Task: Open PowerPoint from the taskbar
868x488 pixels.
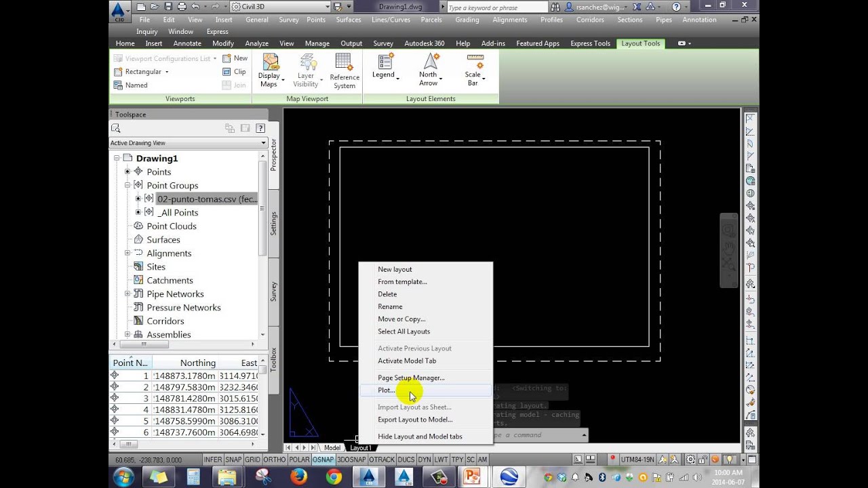Action: 472,477
